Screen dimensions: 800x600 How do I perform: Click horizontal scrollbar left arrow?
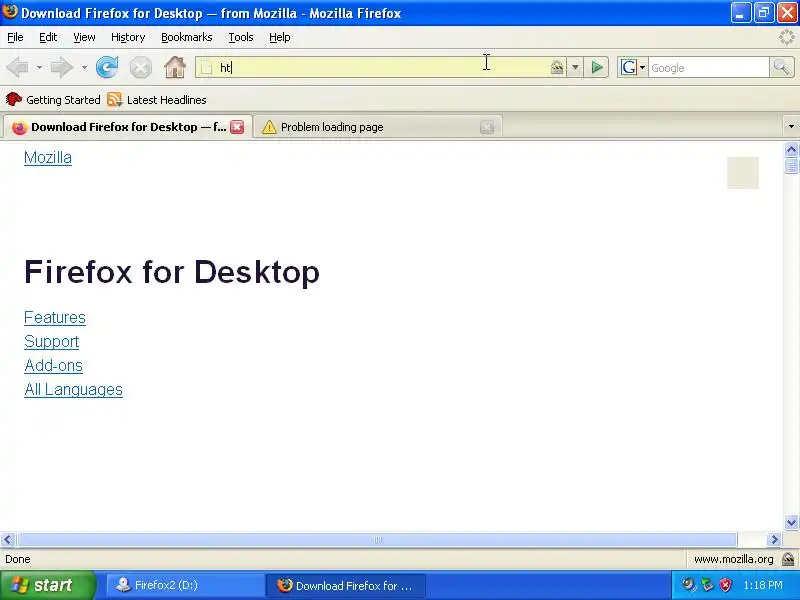click(8, 539)
